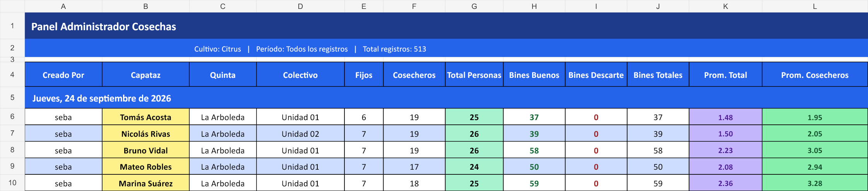This screenshot has height=191, width=868.
Task: Select column L header
Action: pyautogui.click(x=815, y=6)
